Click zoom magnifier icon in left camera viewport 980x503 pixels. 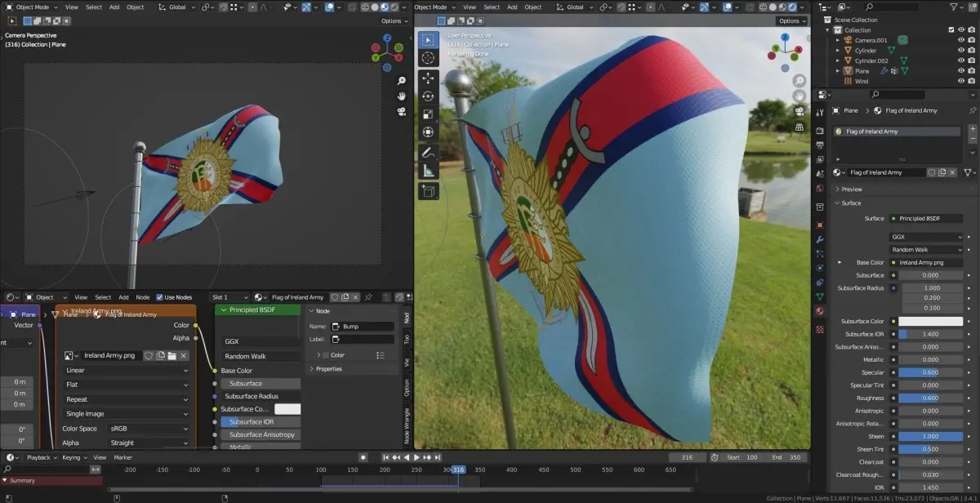[402, 81]
